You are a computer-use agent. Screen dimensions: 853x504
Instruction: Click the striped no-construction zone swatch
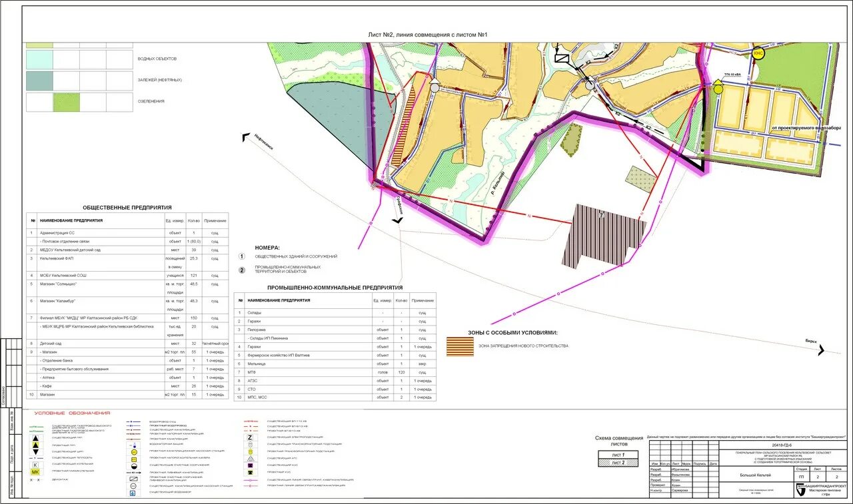pos(460,346)
